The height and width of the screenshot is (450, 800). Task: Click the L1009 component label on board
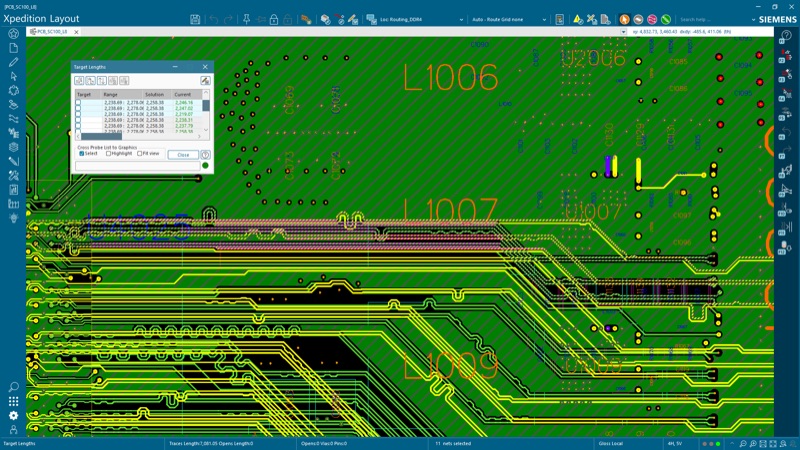tap(450, 366)
